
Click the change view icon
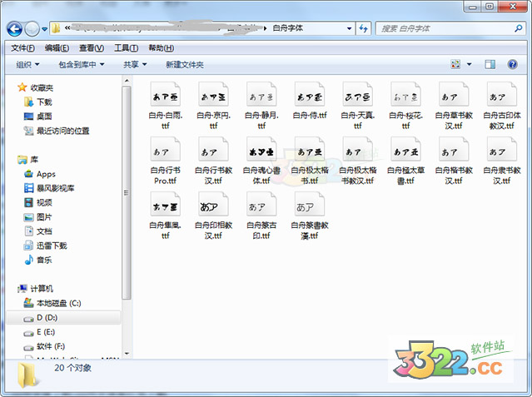tap(455, 64)
